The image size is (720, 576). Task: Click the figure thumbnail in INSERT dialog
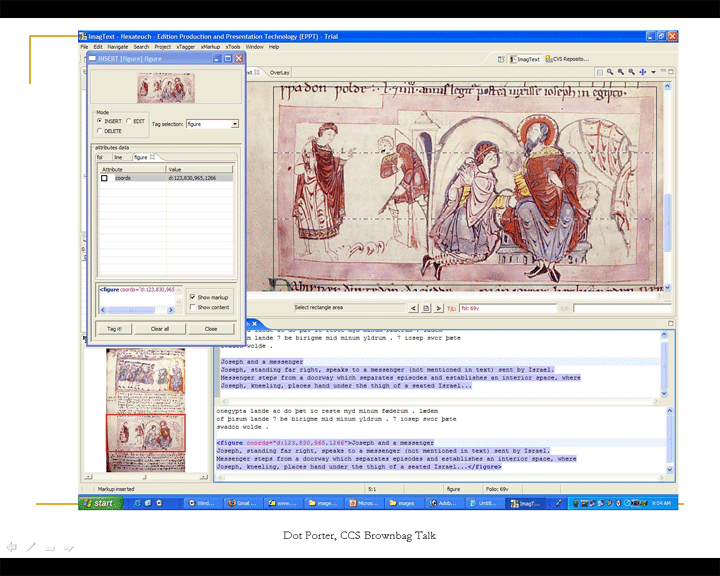tap(166, 88)
